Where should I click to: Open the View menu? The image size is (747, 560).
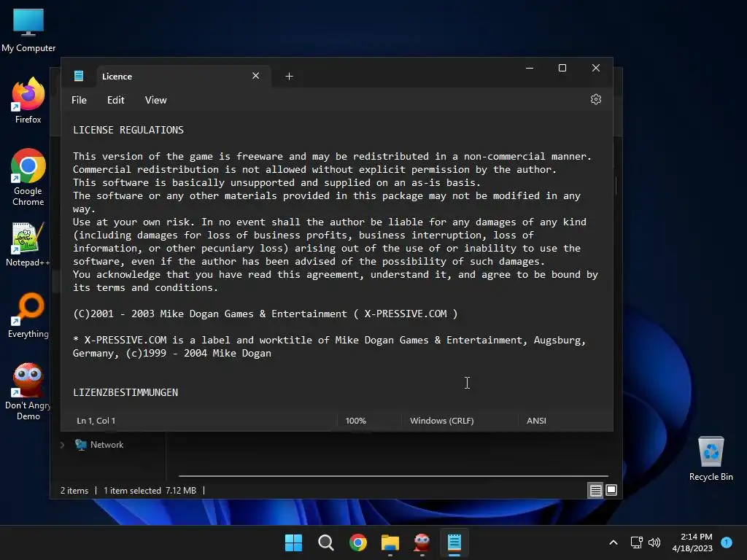pyautogui.click(x=156, y=100)
